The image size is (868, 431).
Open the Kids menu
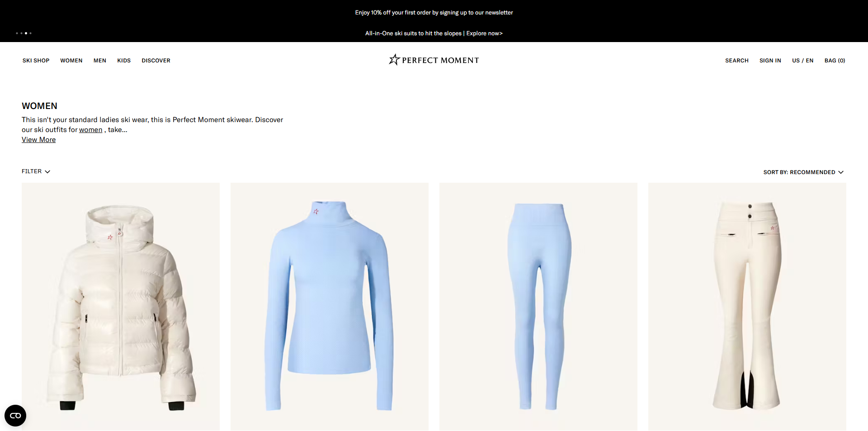click(x=124, y=61)
